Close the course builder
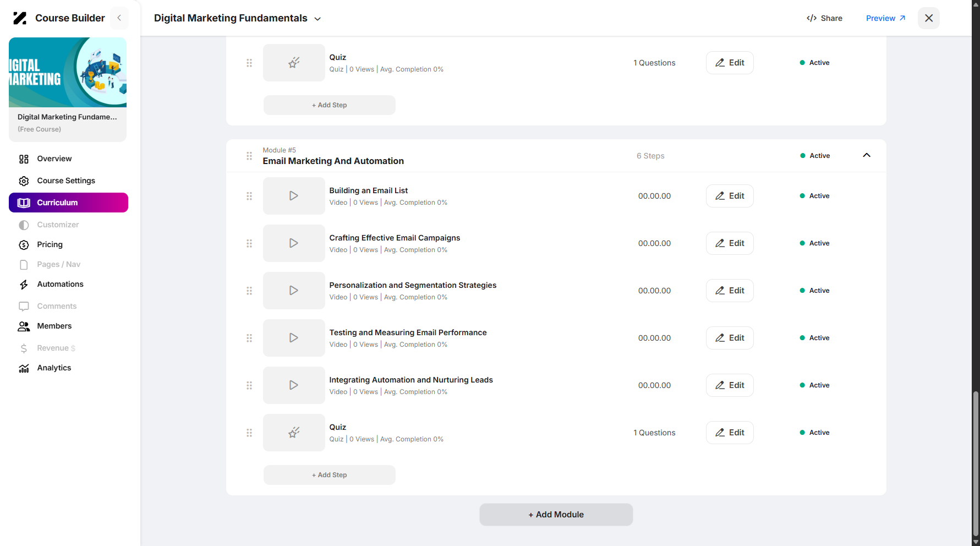The width and height of the screenshot is (980, 546). click(929, 18)
